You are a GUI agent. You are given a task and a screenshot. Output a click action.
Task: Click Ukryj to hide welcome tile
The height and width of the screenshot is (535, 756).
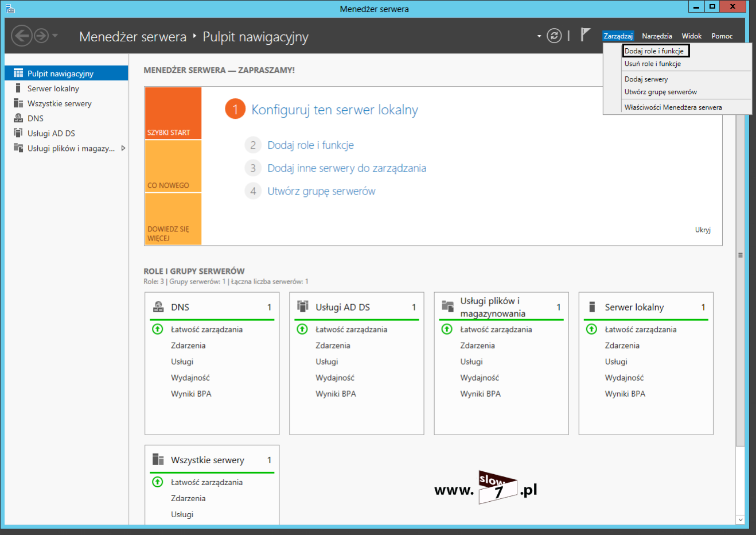click(x=703, y=230)
